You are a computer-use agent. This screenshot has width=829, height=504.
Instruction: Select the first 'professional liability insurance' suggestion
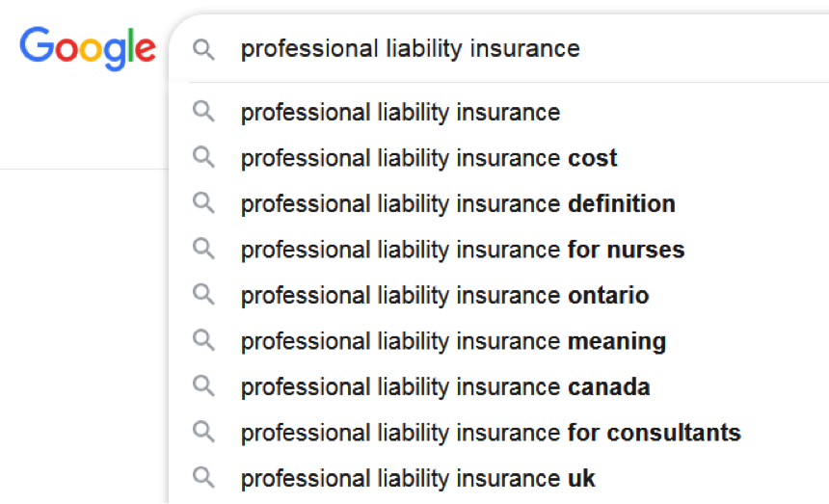tap(400, 112)
